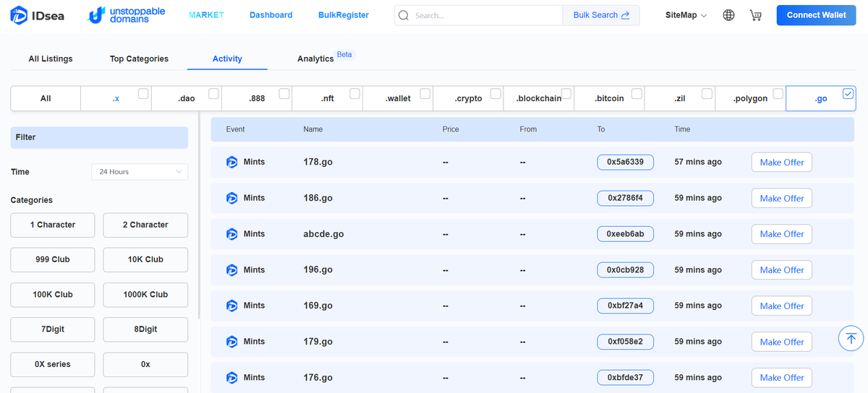This screenshot has height=393, width=868.
Task: Click the search magnifier icon
Action: [x=404, y=15]
